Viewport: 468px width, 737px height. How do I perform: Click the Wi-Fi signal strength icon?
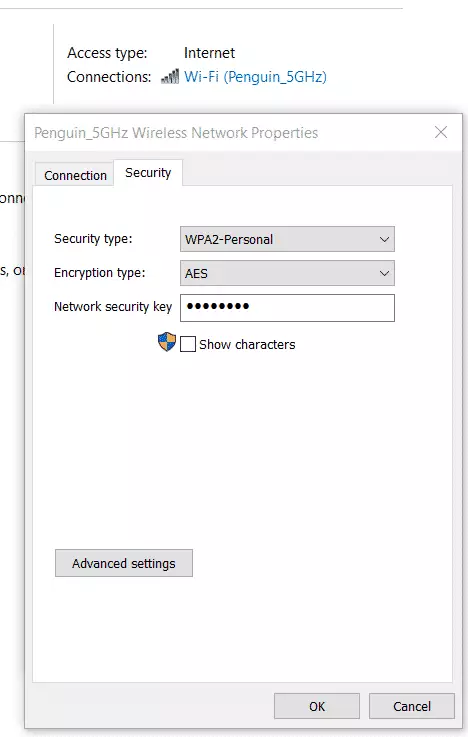coord(170,77)
